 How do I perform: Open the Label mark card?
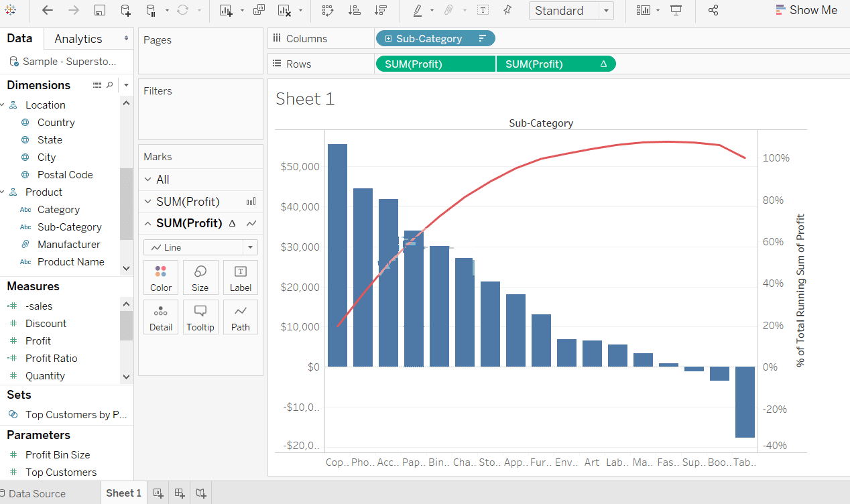241,278
